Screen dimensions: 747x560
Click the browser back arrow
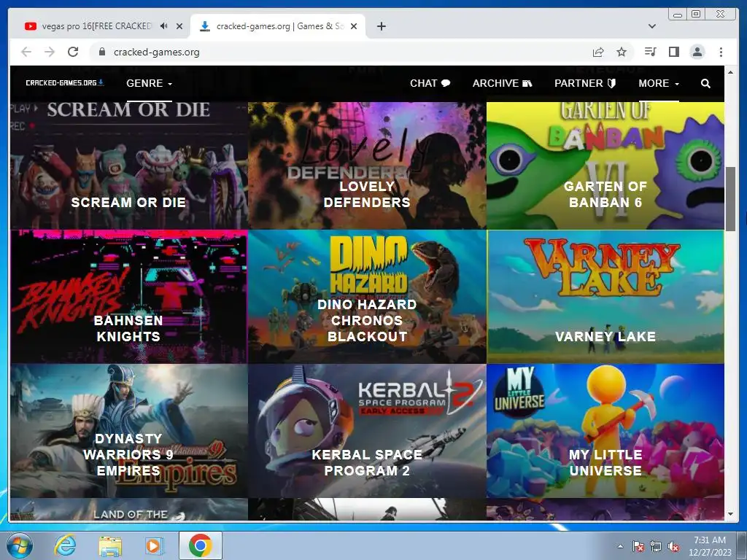[26, 52]
